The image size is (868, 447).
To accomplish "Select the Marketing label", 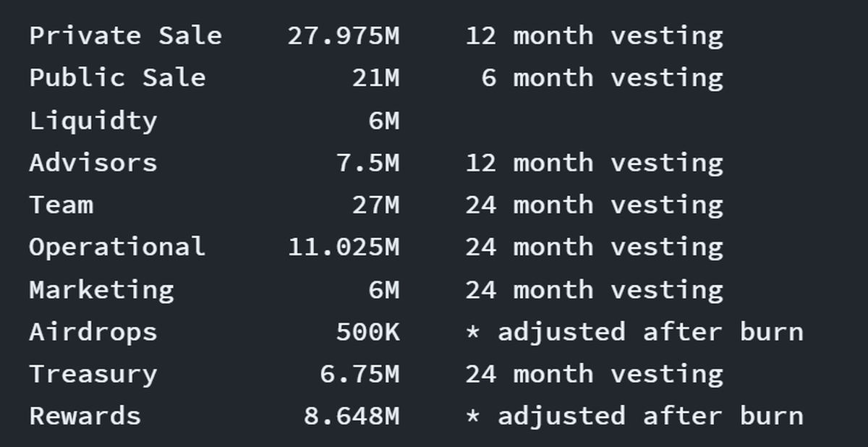I will click(x=101, y=289).
